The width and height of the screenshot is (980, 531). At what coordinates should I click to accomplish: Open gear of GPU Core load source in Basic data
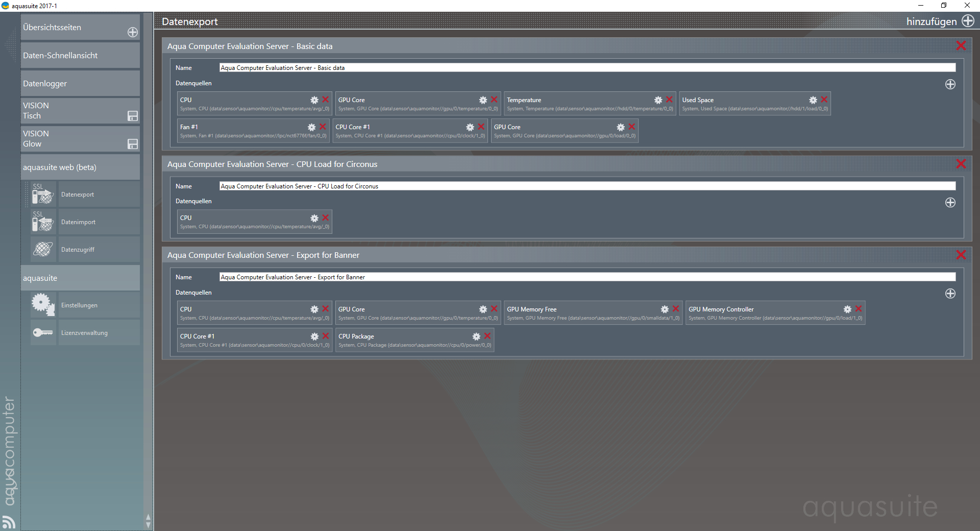point(621,127)
